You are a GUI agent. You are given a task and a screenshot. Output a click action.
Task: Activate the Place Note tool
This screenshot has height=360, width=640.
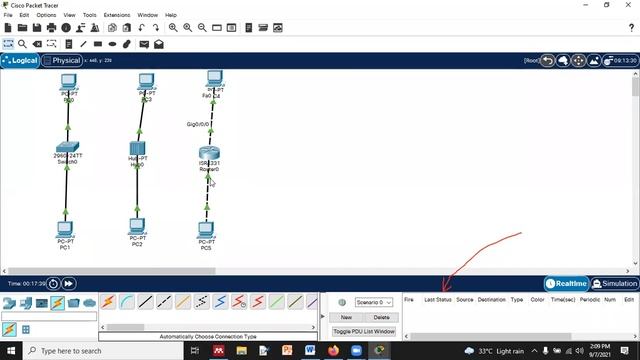(69, 44)
